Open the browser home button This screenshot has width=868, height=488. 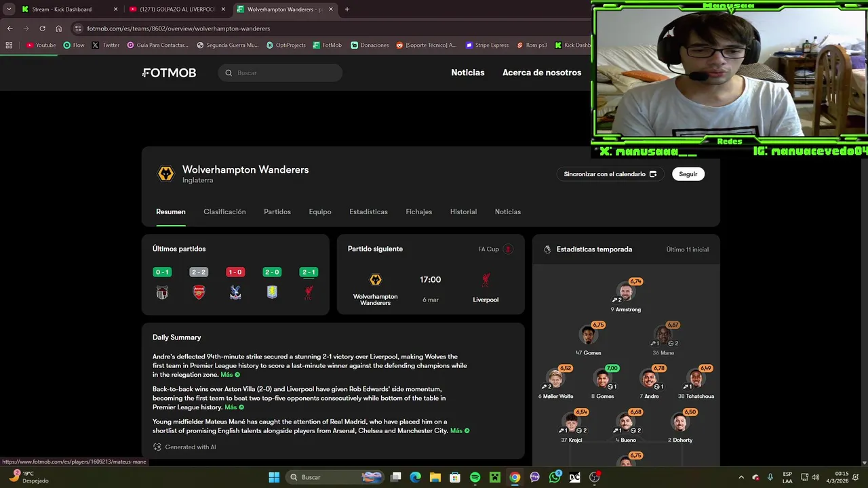(x=58, y=28)
